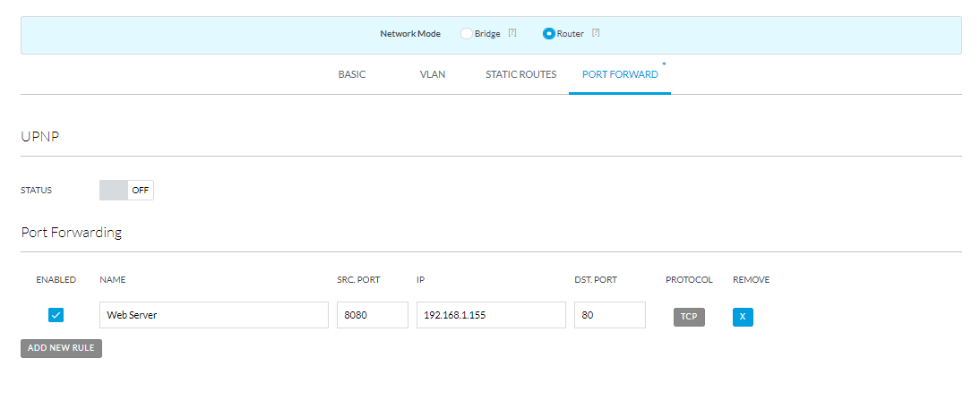
Task: Uncheck Enabled for the Web Server rule
Action: 56,315
